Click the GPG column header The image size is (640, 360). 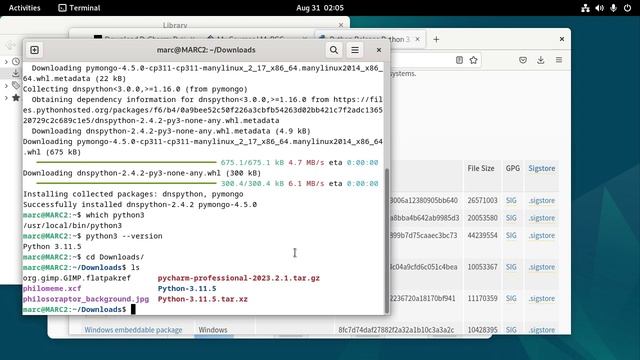coord(513,168)
